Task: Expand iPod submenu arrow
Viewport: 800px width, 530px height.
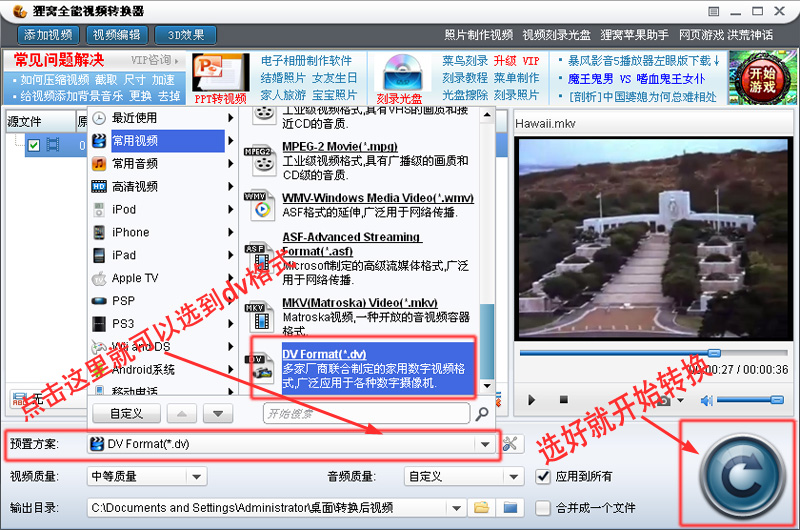Action: (231, 210)
